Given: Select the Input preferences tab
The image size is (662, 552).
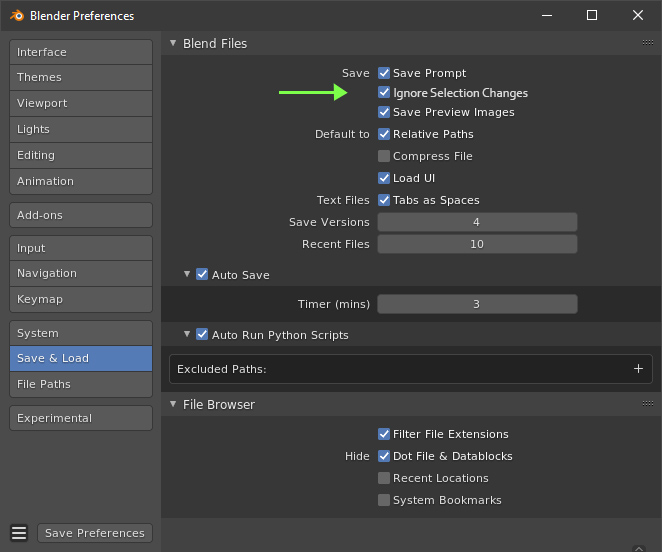Looking at the screenshot, I should coord(81,248).
